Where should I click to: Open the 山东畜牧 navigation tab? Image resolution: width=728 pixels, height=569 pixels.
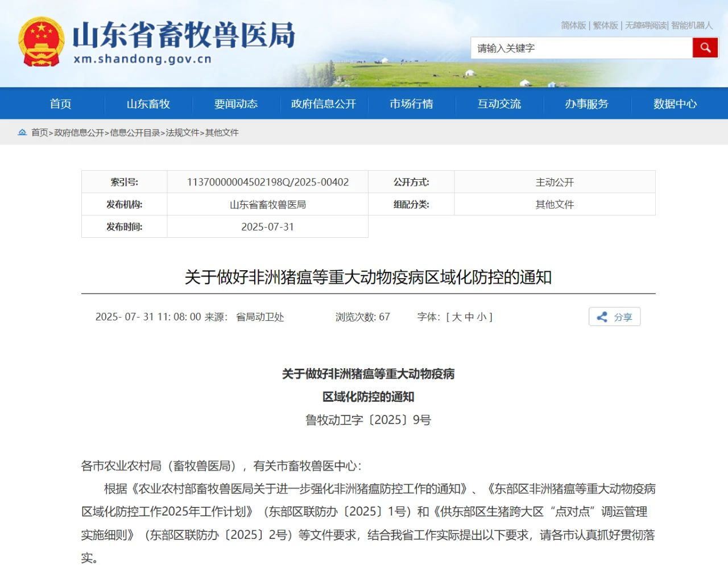click(148, 104)
